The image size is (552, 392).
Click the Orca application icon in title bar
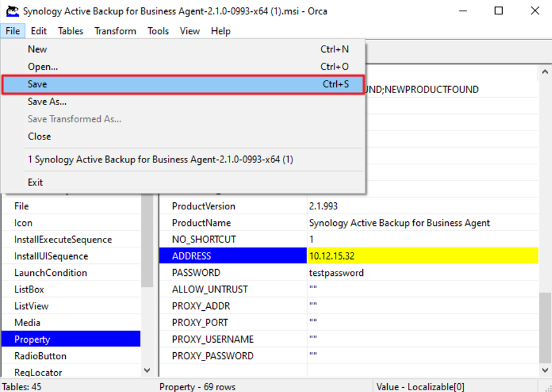click(12, 11)
